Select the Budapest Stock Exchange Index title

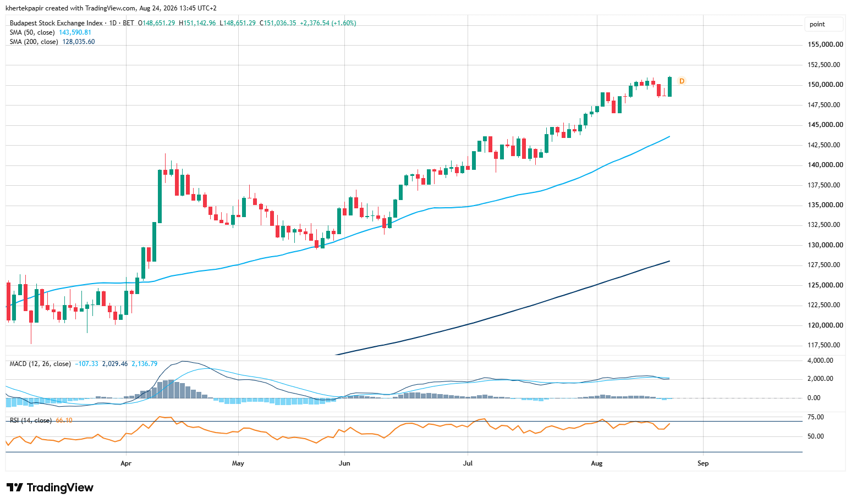click(x=56, y=23)
